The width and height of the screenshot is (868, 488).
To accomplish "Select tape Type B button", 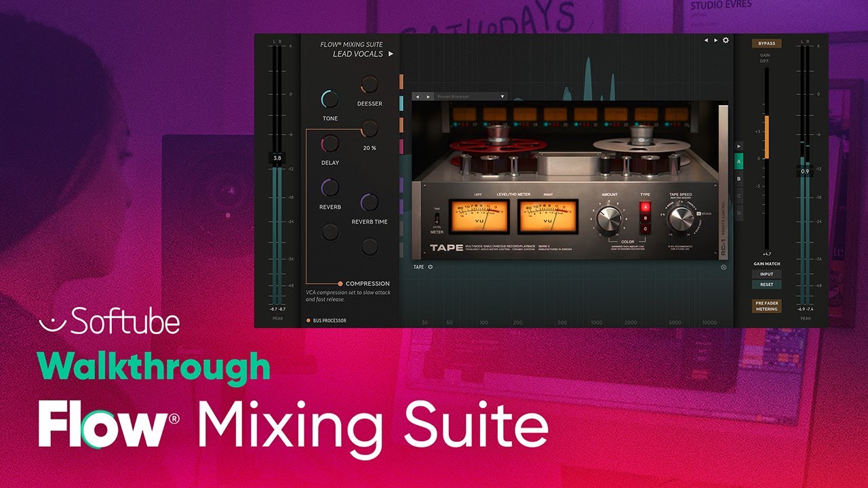I will [x=646, y=218].
